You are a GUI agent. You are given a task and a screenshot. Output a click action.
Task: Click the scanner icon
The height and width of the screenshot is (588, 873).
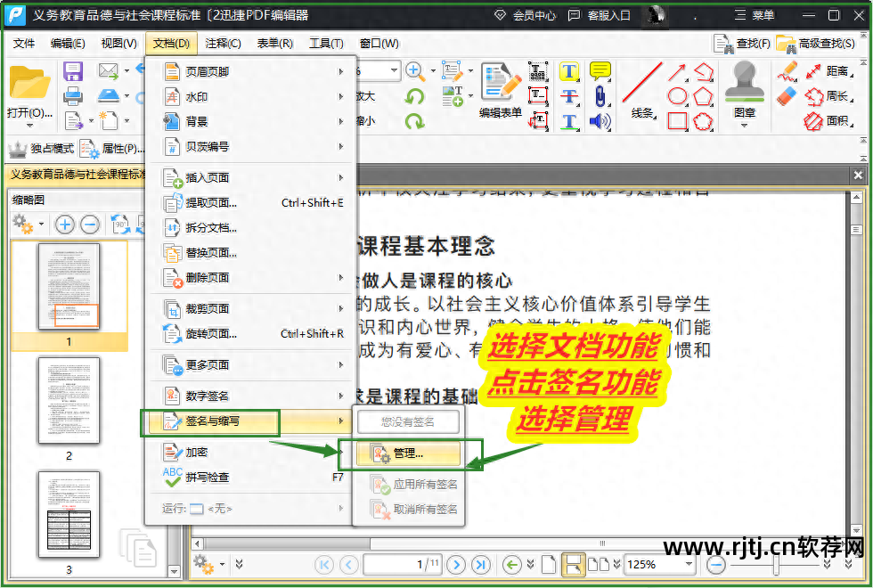click(x=109, y=96)
